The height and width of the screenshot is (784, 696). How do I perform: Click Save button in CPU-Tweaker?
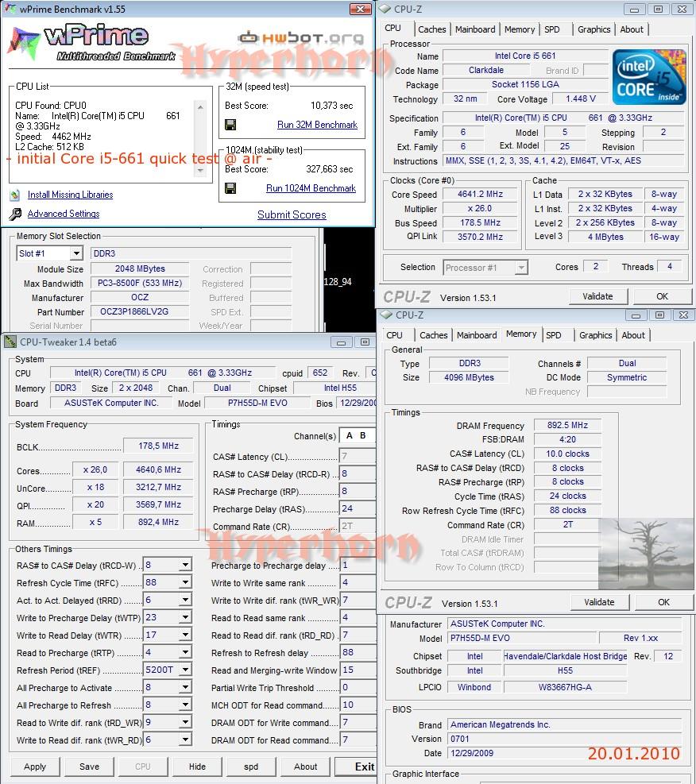[x=89, y=767]
